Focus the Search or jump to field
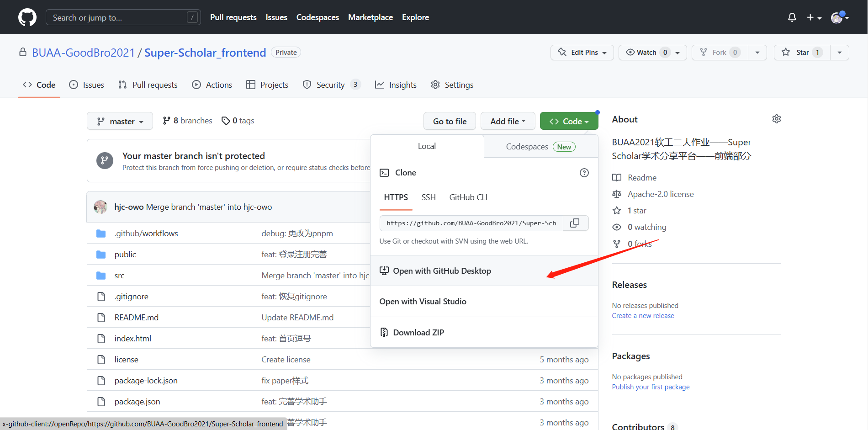The image size is (868, 430). [123, 17]
